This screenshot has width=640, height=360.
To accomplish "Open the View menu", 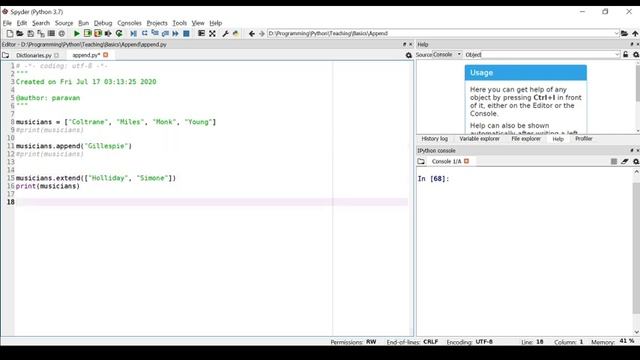I will pos(198,23).
